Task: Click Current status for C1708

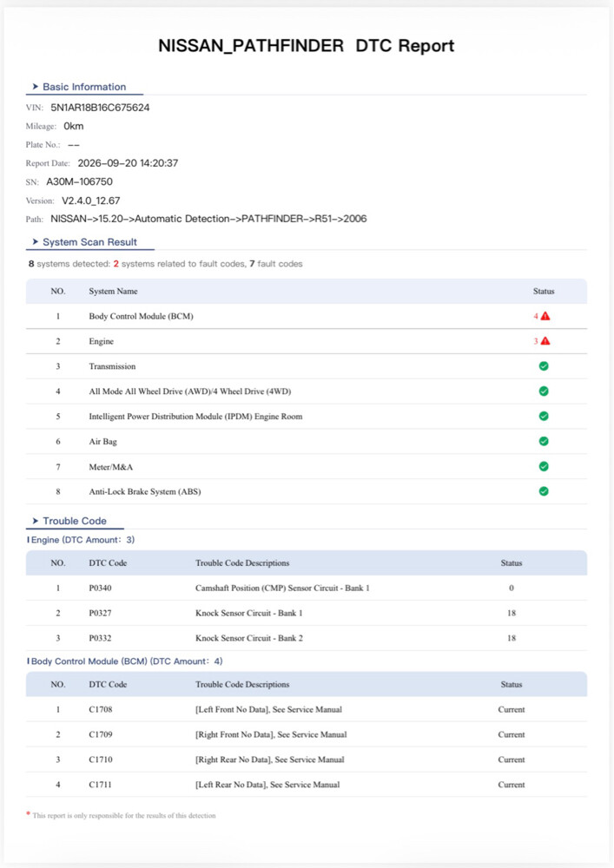Action: (512, 710)
